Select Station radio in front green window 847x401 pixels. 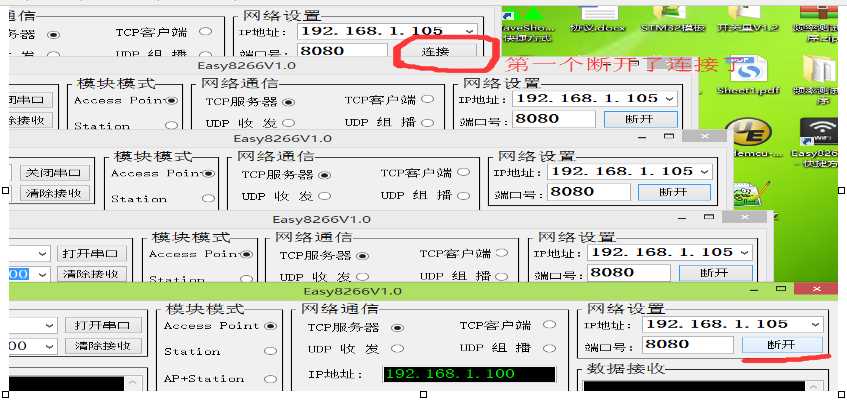pyautogui.click(x=270, y=351)
